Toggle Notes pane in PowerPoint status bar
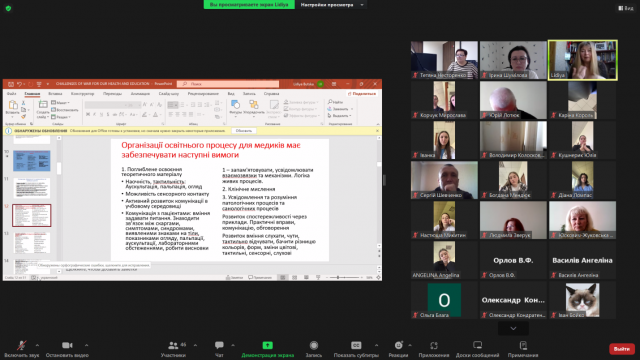The height and width of the screenshot is (360, 640). tap(235, 278)
